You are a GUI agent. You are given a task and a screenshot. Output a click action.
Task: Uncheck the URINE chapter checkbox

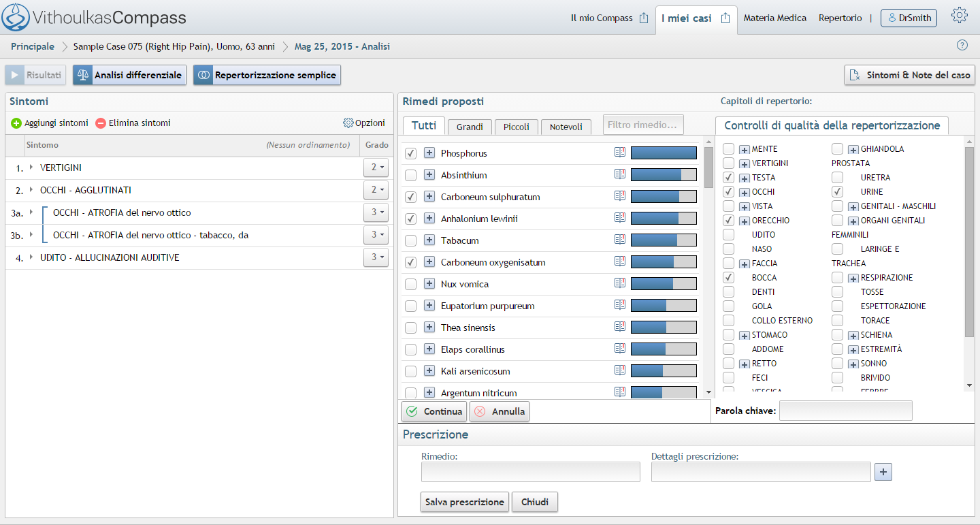tap(838, 191)
